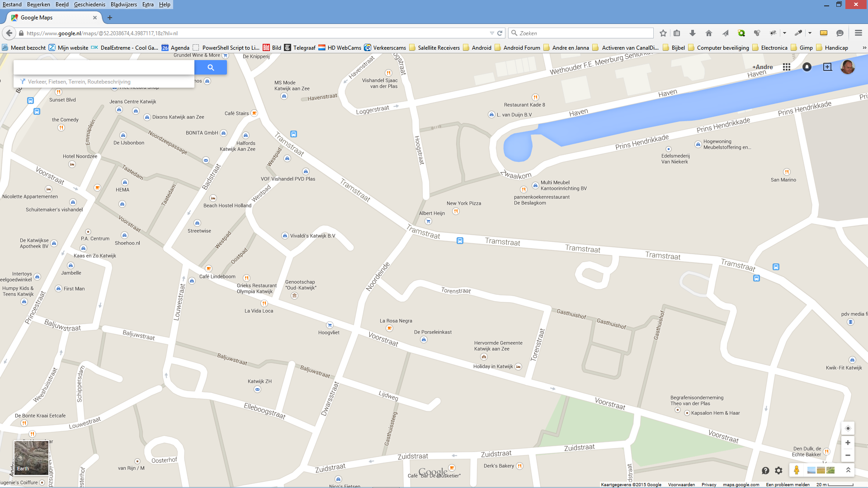Bookmark this page with star icon
The height and width of the screenshot is (488, 868).
663,33
